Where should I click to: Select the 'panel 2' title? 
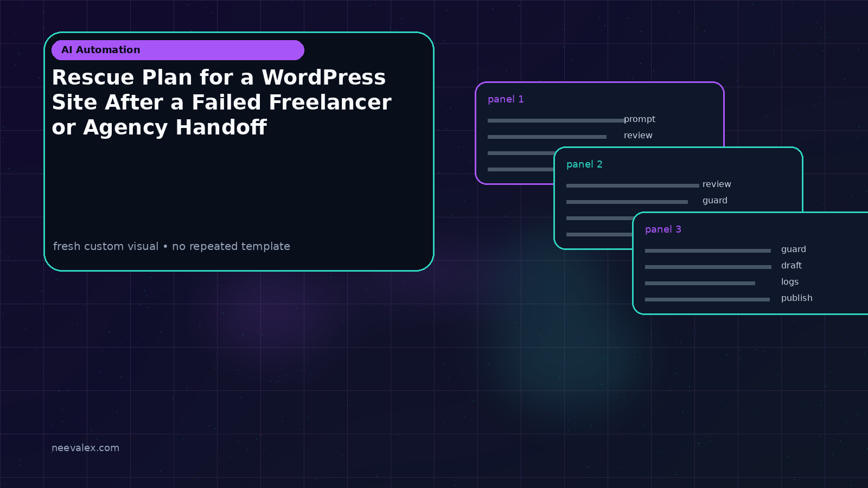click(x=584, y=164)
